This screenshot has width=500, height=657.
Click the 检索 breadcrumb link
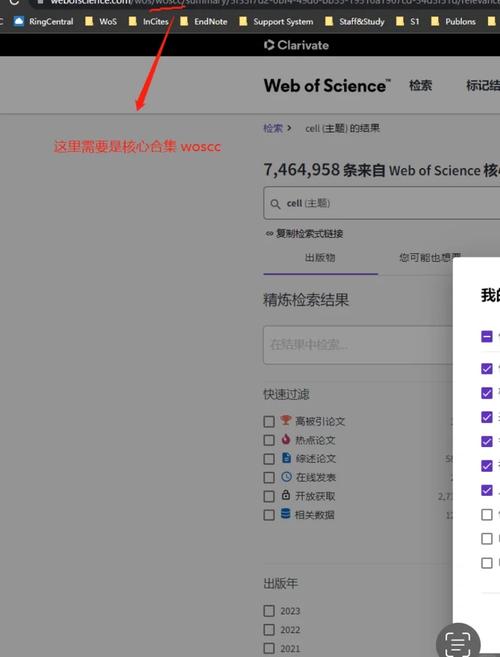coord(273,128)
